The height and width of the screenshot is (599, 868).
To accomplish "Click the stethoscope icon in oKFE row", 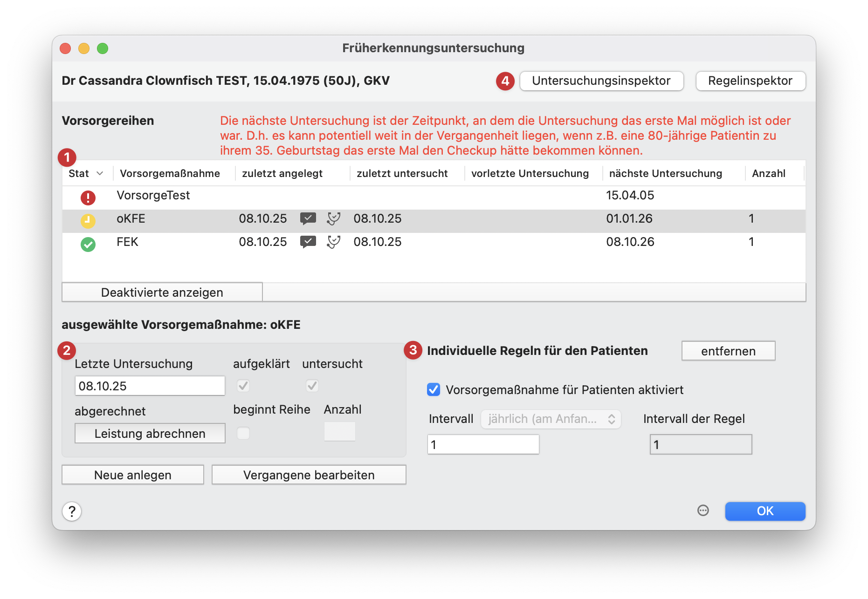I will click(x=333, y=218).
